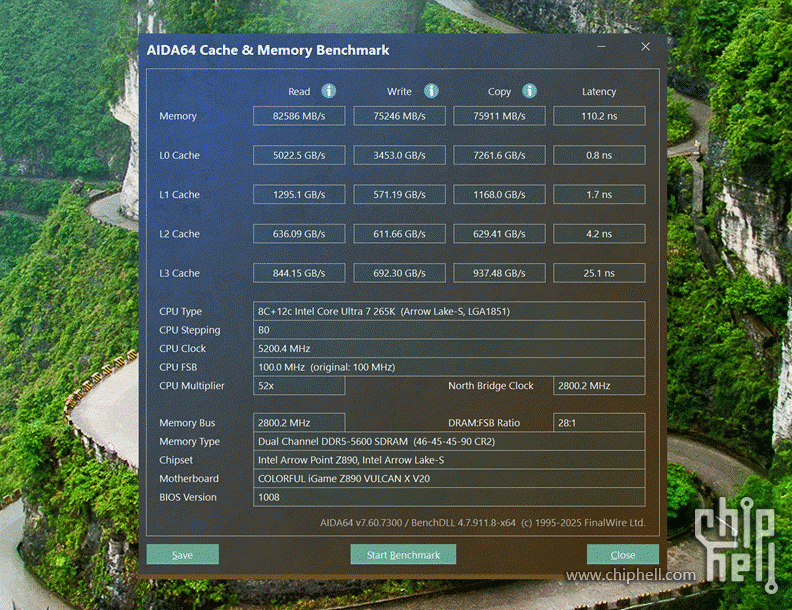Click the L2 Cache row label

[179, 234]
